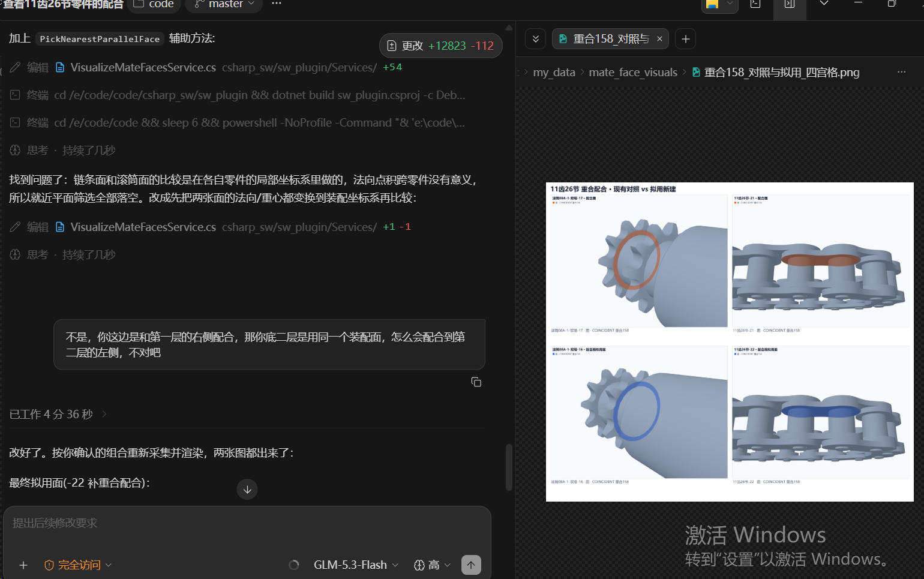Add a new tab with the plus button
The width and height of the screenshot is (924, 579).
(x=686, y=39)
